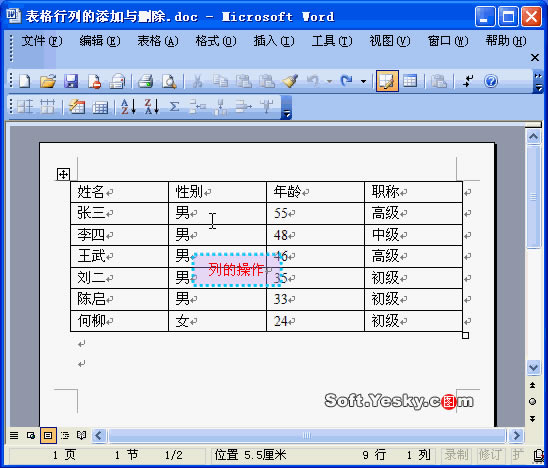548x468 pixels.
Task: Toggle show/hide paragraph marks icon
Action: pyautogui.click(x=468, y=81)
